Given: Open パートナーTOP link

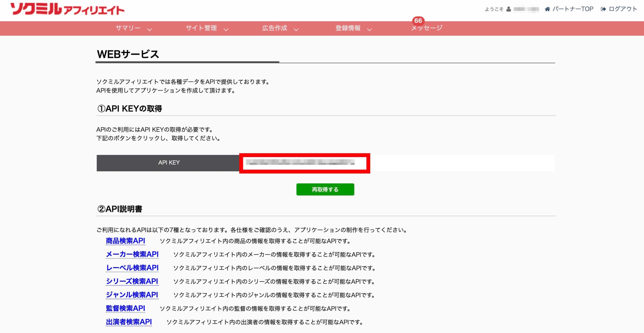Looking at the screenshot, I should (x=573, y=9).
